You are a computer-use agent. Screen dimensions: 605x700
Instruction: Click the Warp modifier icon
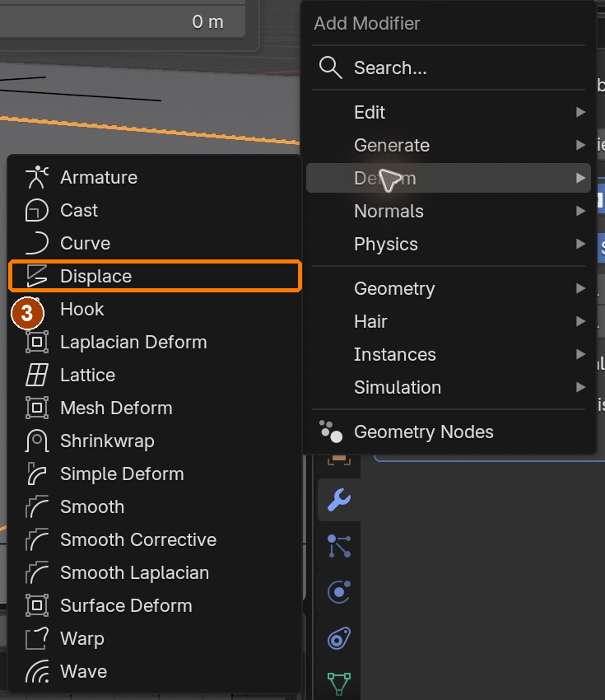[36, 638]
